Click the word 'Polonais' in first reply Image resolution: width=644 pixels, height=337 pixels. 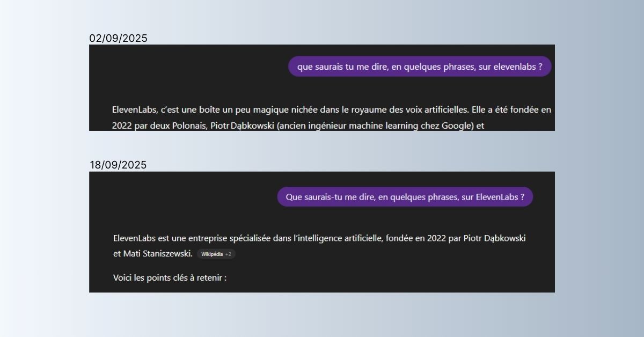click(185, 126)
